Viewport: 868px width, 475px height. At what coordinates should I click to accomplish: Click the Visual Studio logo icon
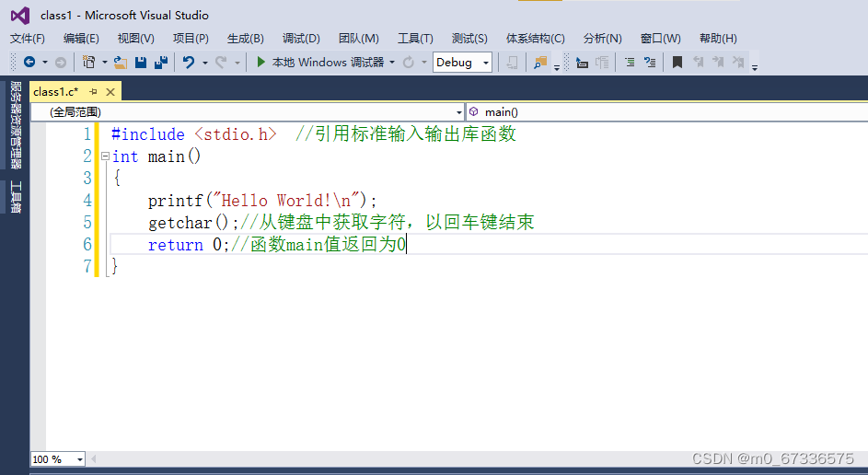[20, 16]
